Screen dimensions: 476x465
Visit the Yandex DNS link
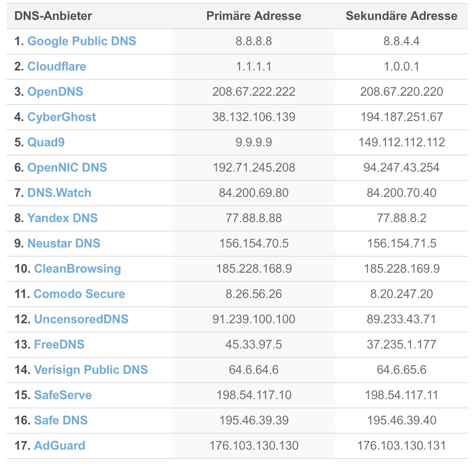tap(62, 218)
